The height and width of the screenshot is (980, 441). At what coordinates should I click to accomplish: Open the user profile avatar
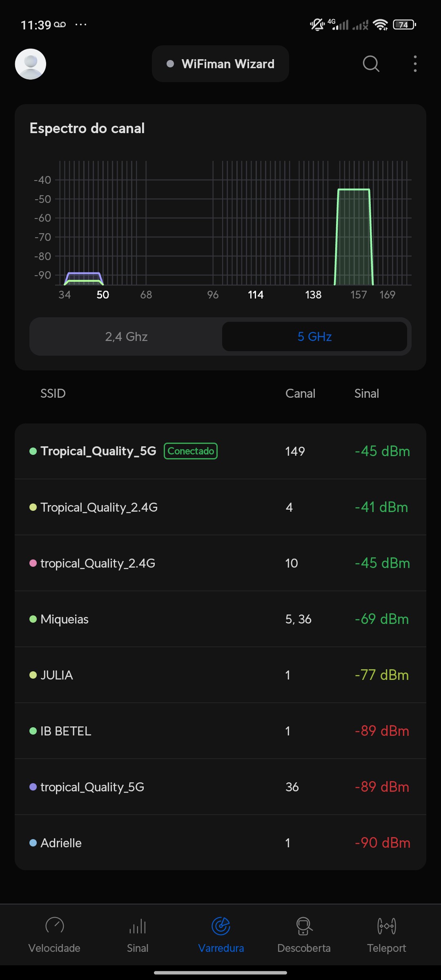tap(31, 64)
